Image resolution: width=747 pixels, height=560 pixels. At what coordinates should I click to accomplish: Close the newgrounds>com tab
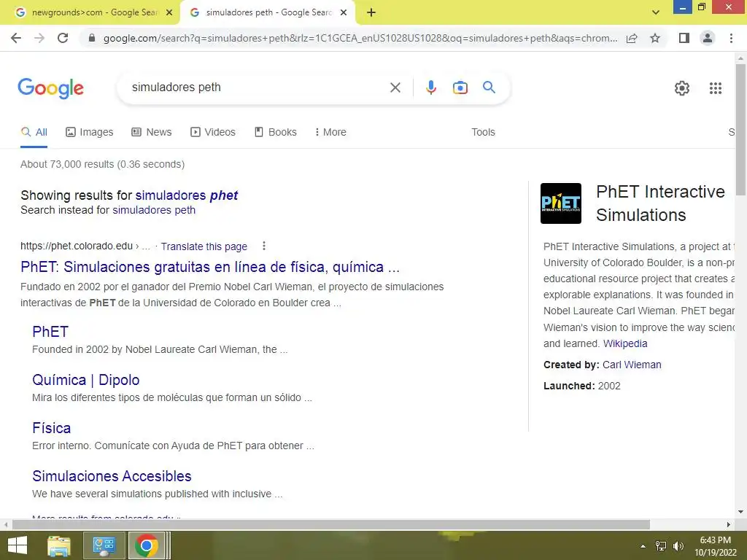coord(169,12)
